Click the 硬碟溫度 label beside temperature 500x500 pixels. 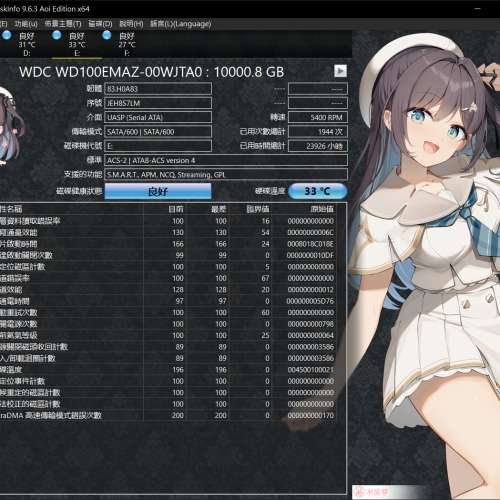click(270, 191)
